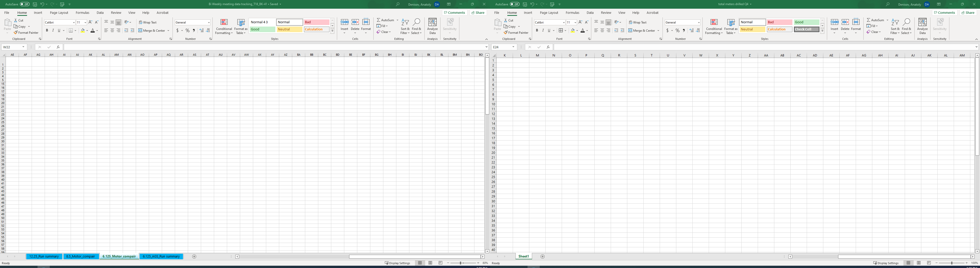The image size is (980, 268).
Task: Toggle Wrap Text in the Bi Weekly meeting window
Action: point(148,22)
